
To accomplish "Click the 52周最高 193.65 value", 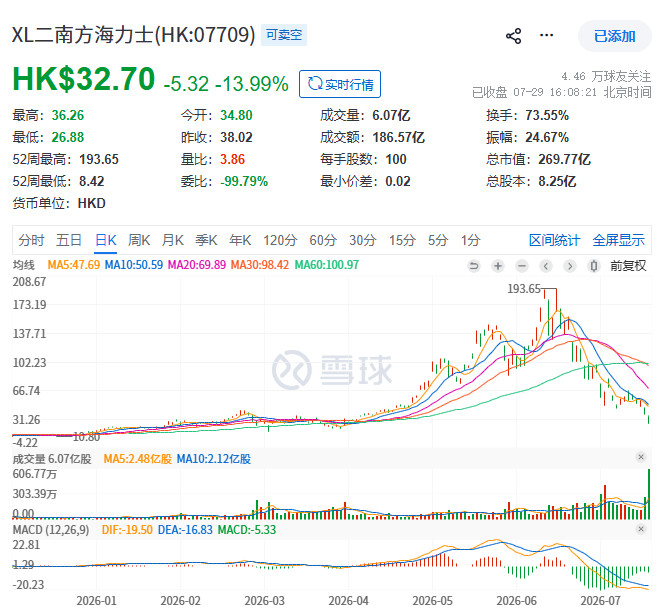I will [x=99, y=159].
